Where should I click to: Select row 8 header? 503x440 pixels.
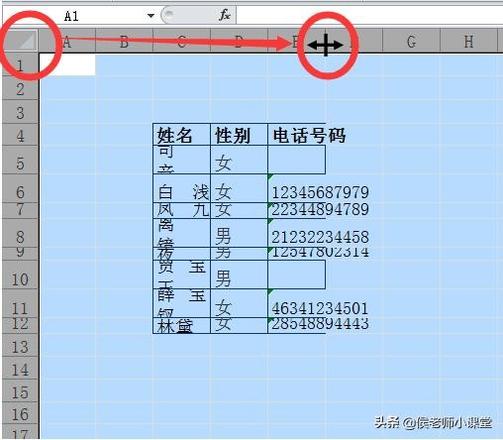[20, 233]
